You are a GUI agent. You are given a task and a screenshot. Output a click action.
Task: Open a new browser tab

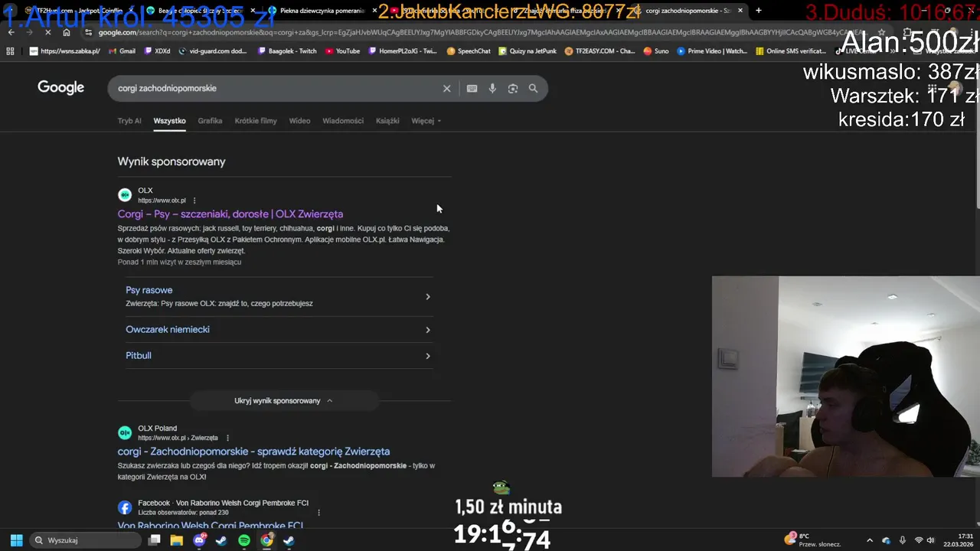click(759, 11)
